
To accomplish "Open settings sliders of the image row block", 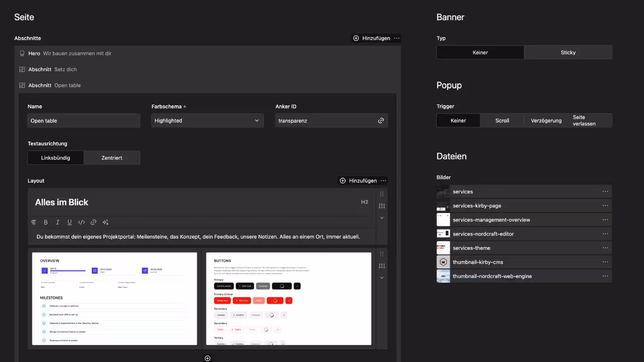I will click(x=382, y=265).
